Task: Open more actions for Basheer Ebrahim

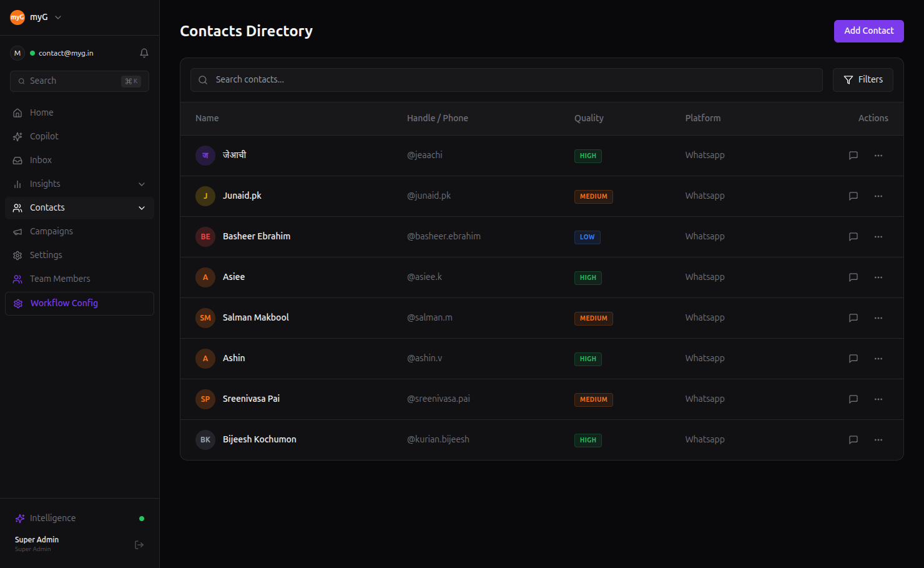Action: [x=878, y=237]
